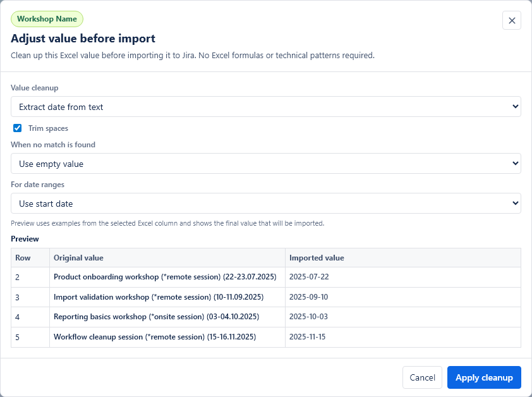This screenshot has width=532, height=397.
Task: Click the Cancel button
Action: tap(422, 377)
